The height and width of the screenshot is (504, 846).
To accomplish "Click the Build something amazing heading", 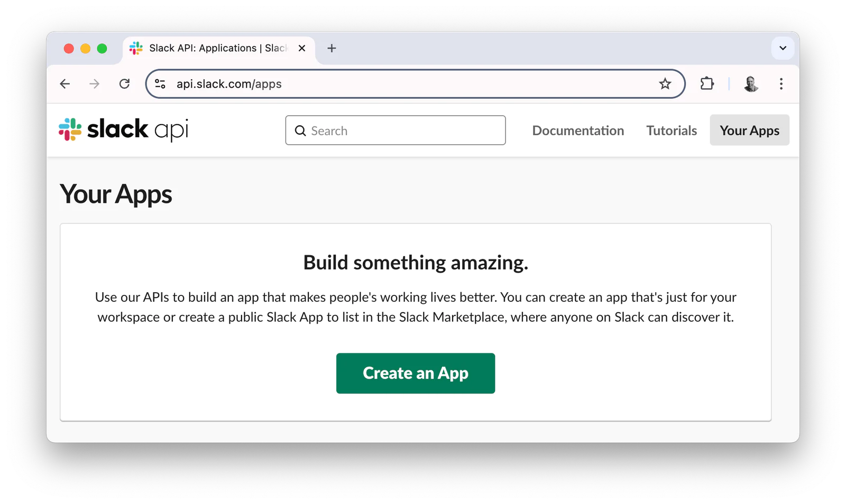I will point(416,263).
